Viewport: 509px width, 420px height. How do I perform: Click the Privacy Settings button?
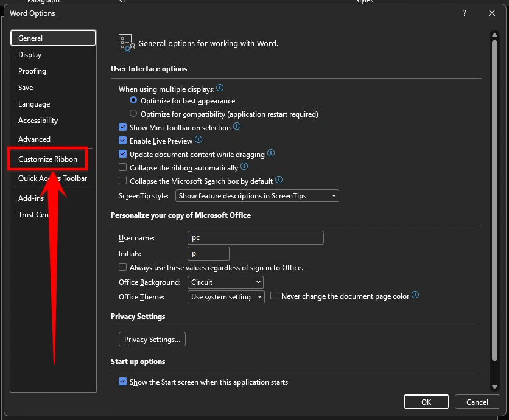click(152, 339)
